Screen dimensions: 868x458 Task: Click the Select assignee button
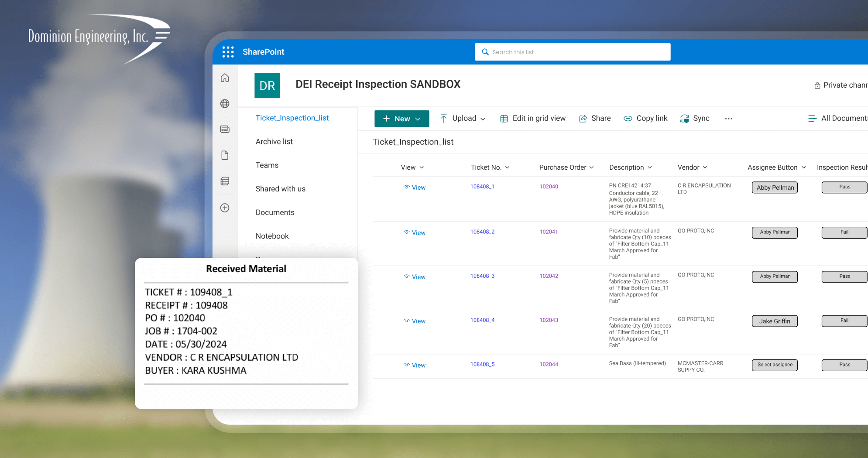coord(775,365)
